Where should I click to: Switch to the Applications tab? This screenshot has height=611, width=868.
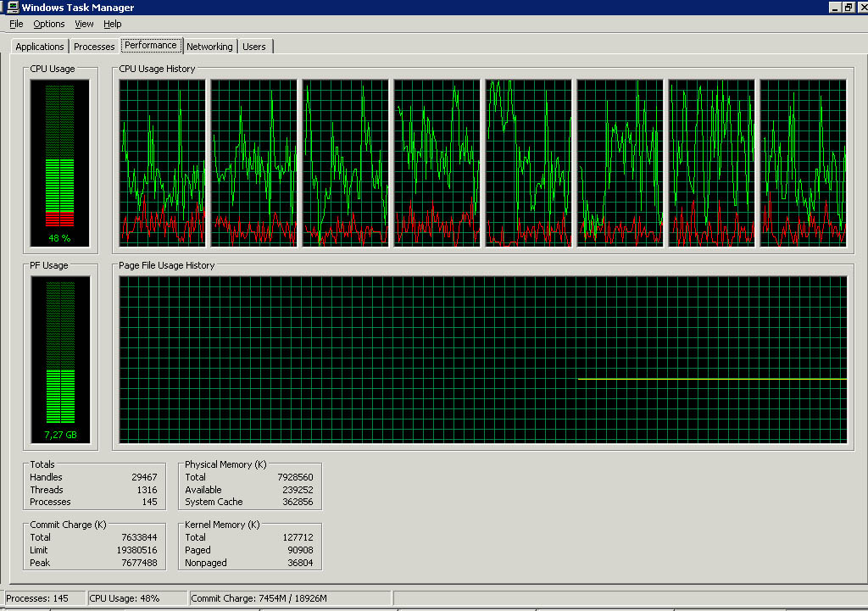tap(40, 47)
